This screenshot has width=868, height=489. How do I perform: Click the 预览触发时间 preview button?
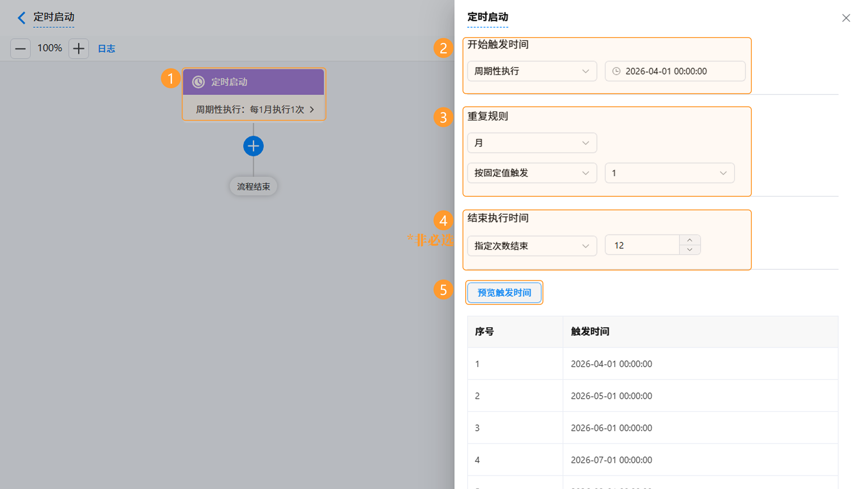click(x=505, y=293)
